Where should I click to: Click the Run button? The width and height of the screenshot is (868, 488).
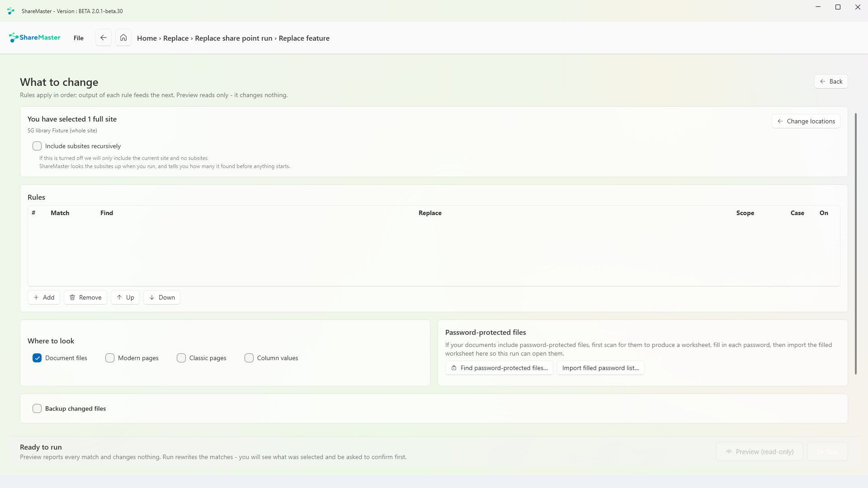click(x=827, y=451)
